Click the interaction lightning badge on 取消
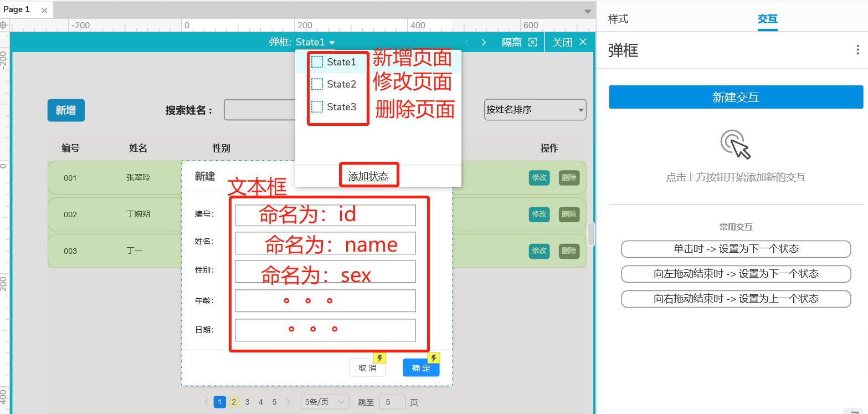The height and width of the screenshot is (414, 868). click(x=380, y=359)
